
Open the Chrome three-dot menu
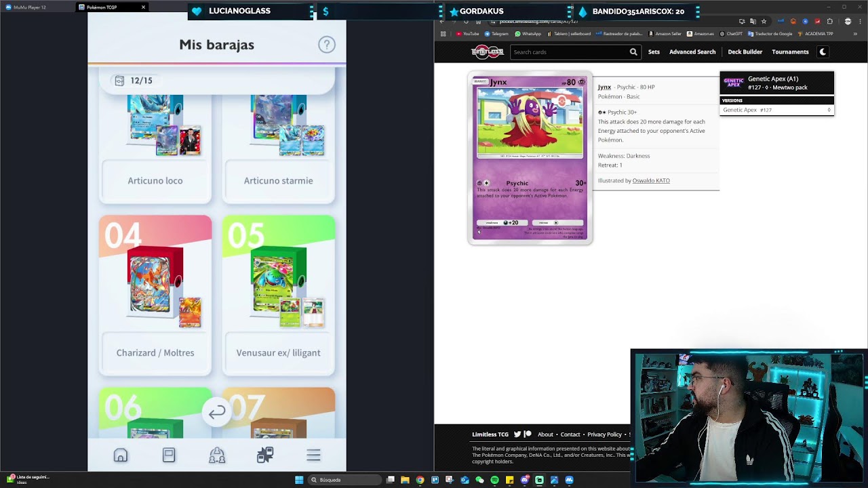pyautogui.click(x=860, y=22)
